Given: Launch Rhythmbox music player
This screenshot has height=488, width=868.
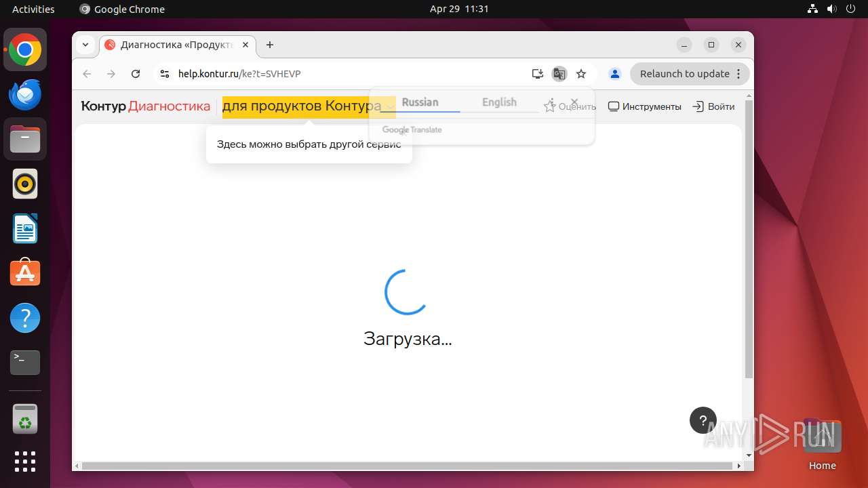Looking at the screenshot, I should pyautogui.click(x=25, y=184).
